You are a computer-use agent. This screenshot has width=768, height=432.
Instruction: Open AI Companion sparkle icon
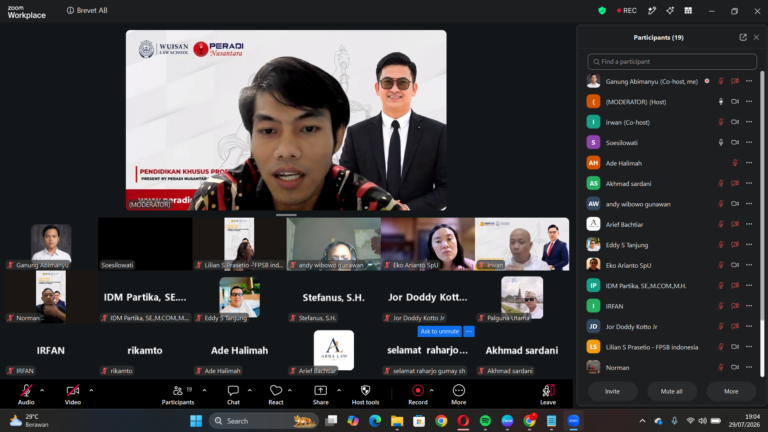click(670, 10)
